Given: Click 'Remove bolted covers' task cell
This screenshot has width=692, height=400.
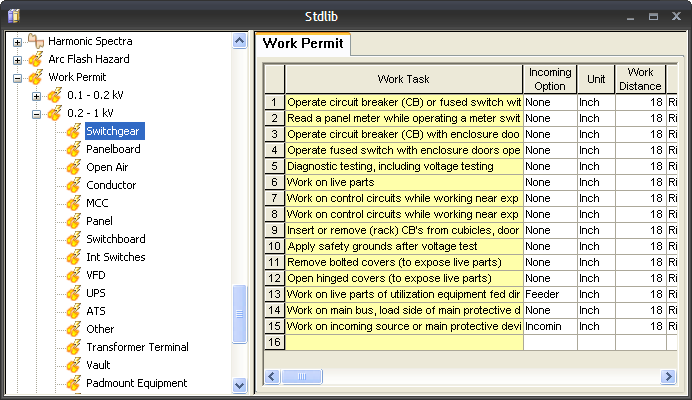Looking at the screenshot, I should coord(404,262).
